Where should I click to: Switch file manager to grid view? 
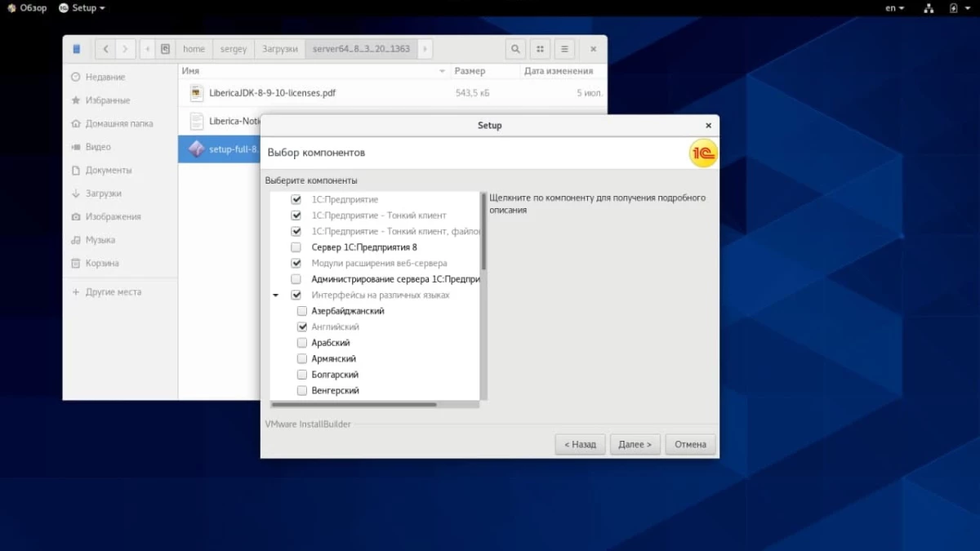[x=540, y=49]
